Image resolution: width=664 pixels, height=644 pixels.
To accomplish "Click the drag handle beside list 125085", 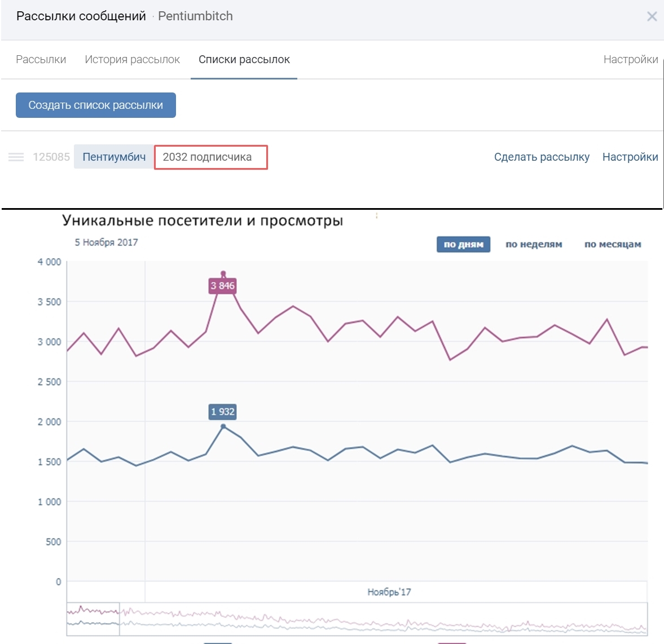I will (16, 157).
